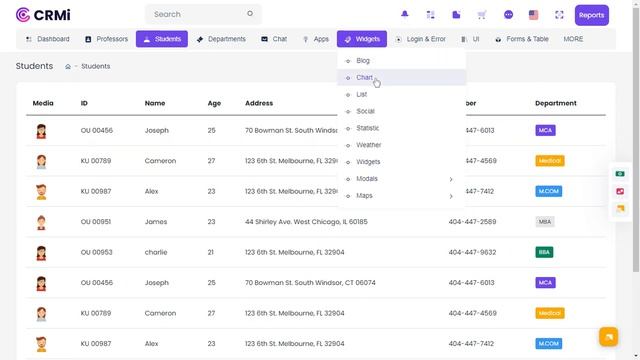This screenshot has height=360, width=640.
Task: Open the Forms & Table menu
Action: coord(522,39)
